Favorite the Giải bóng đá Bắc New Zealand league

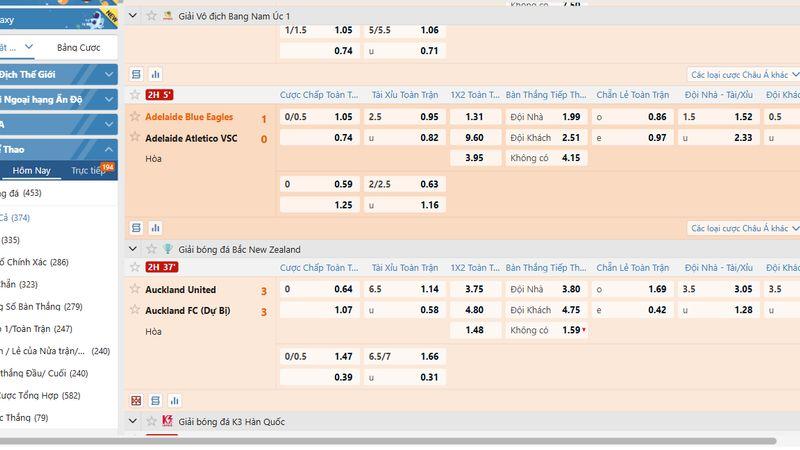click(152, 249)
